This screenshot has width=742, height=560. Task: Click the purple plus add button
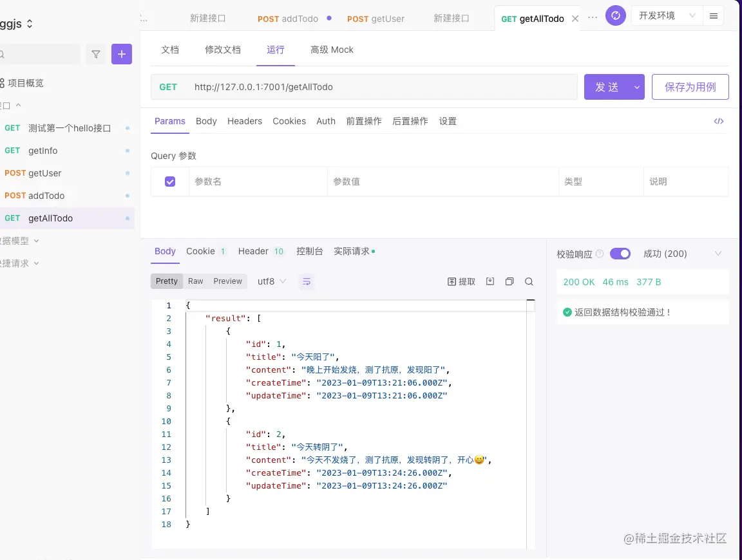click(x=122, y=54)
